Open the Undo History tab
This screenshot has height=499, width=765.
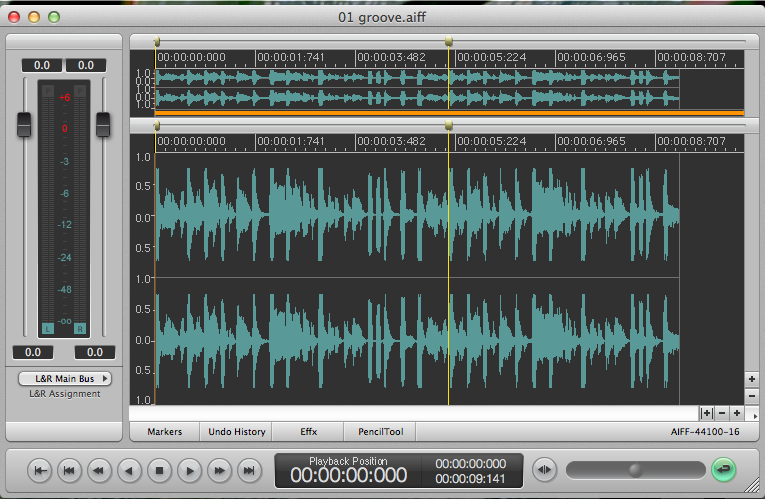[x=237, y=432]
